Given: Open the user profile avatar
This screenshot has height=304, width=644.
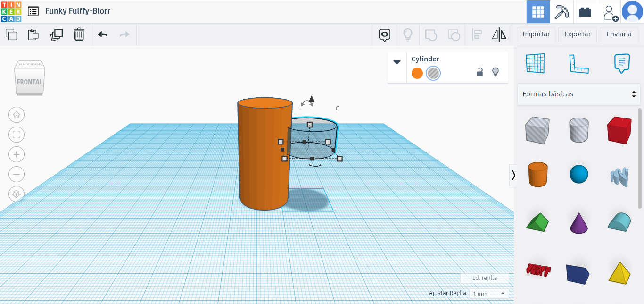Looking at the screenshot, I should (x=632, y=12).
